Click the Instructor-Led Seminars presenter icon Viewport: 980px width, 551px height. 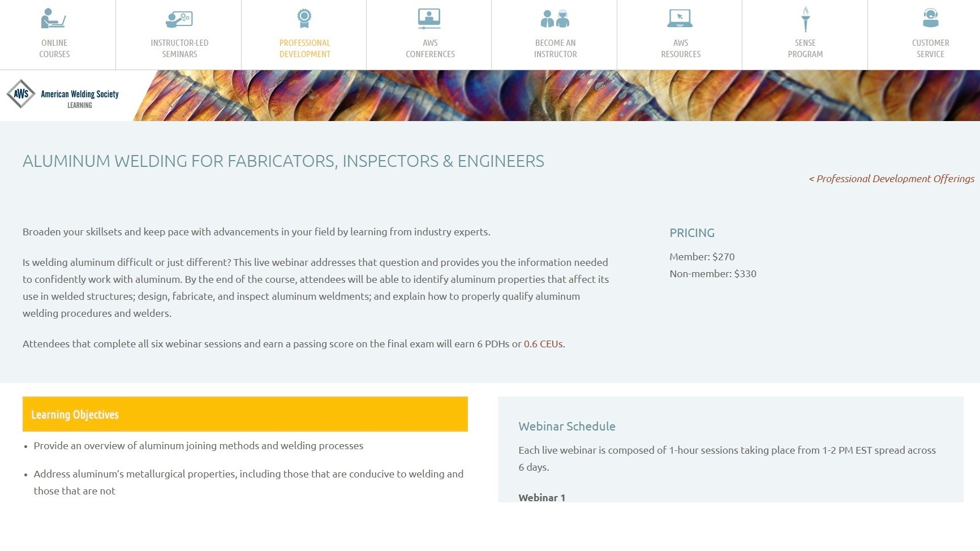tap(179, 19)
